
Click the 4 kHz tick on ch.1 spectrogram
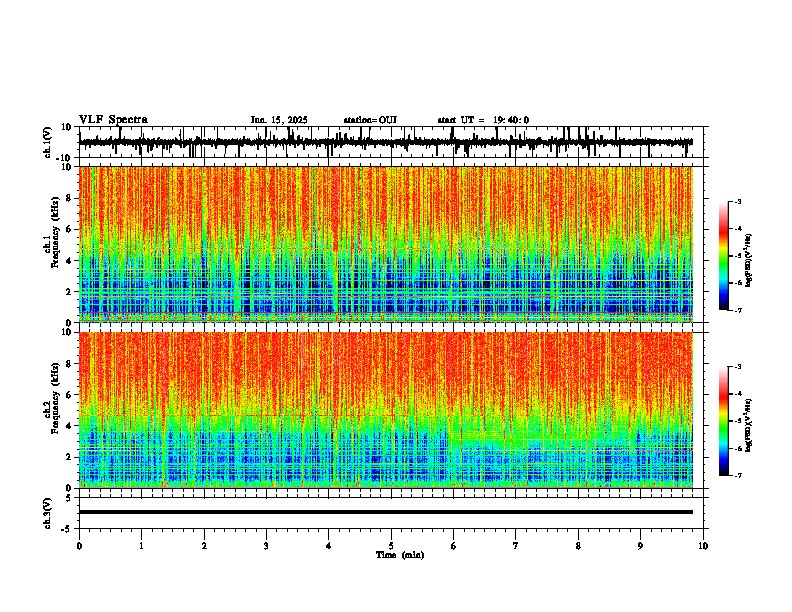click(x=69, y=261)
